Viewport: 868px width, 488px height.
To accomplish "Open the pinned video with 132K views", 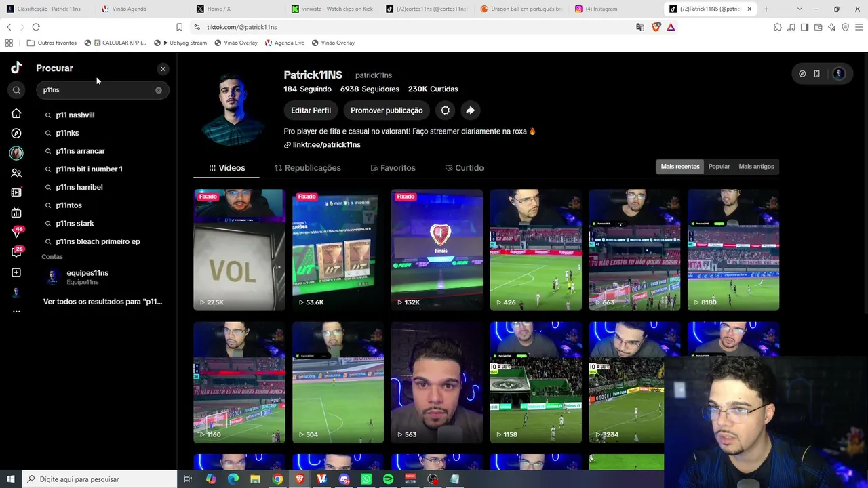I will click(437, 250).
